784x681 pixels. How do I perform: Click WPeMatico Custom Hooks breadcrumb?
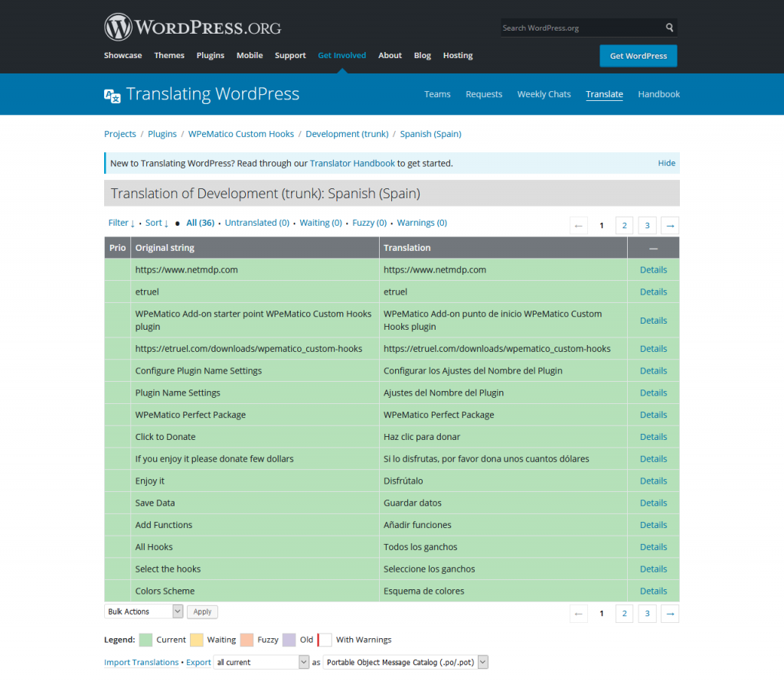[241, 134]
